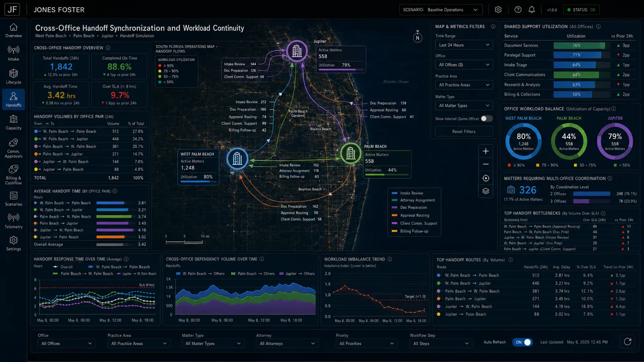Click the Document Services utilization bar
Viewport: 644px width, 362px height.
[582, 45]
